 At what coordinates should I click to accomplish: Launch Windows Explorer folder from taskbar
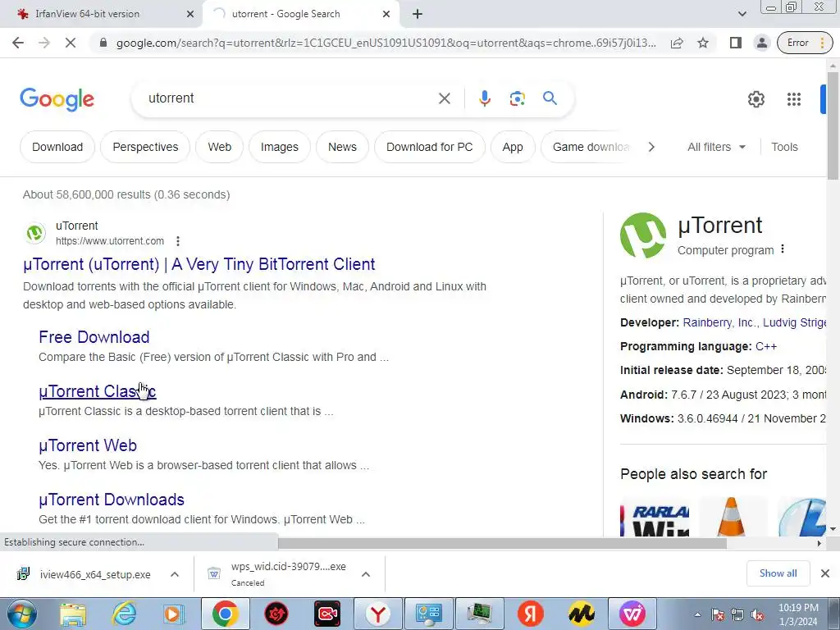click(73, 614)
